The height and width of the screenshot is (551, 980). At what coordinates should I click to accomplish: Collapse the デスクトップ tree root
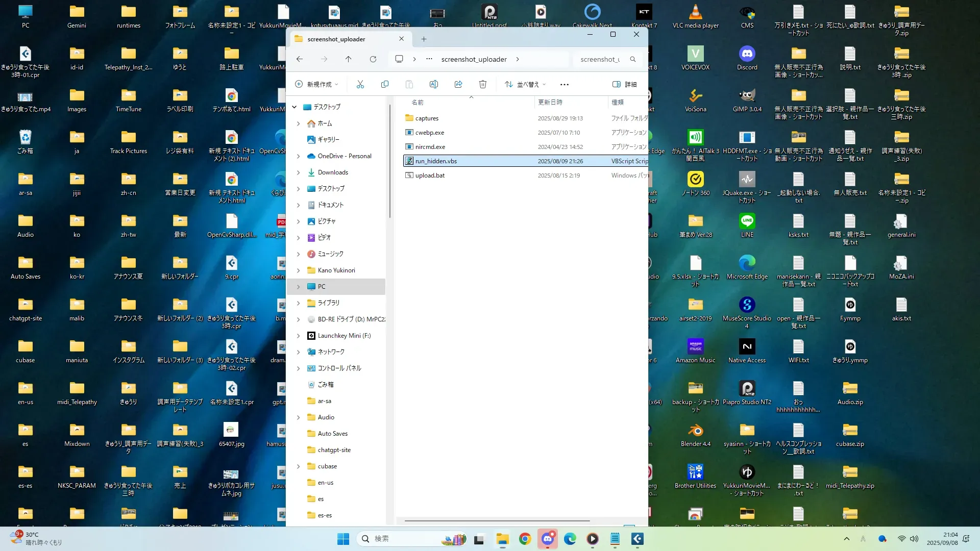295,107
